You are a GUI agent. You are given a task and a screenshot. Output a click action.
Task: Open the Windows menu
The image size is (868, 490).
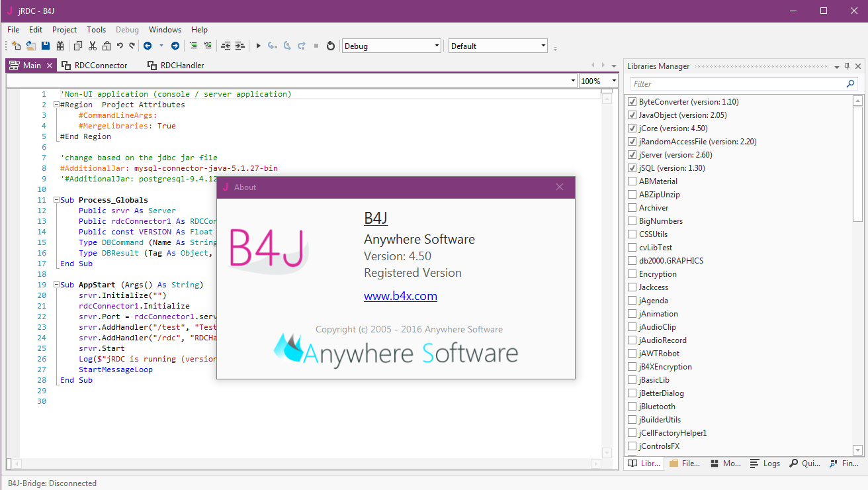[x=165, y=30]
